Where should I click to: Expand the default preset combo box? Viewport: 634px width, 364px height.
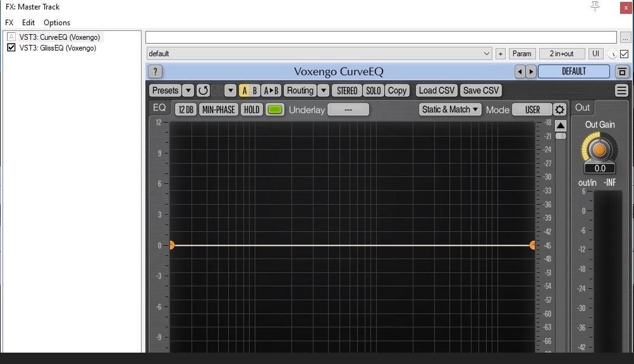pos(319,53)
